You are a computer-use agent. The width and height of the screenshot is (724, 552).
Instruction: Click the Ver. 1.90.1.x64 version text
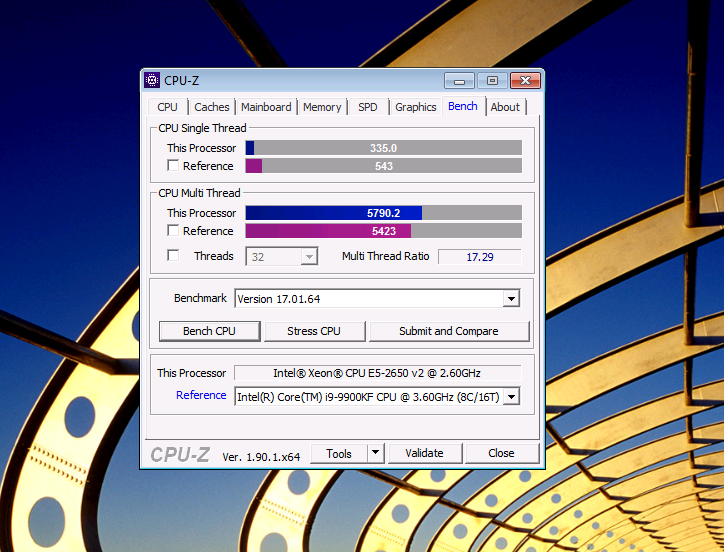[261, 457]
